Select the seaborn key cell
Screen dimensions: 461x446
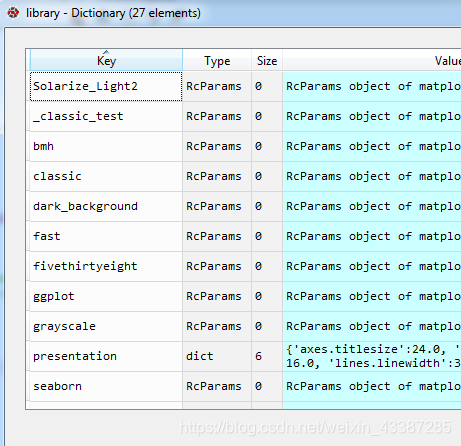coord(106,386)
